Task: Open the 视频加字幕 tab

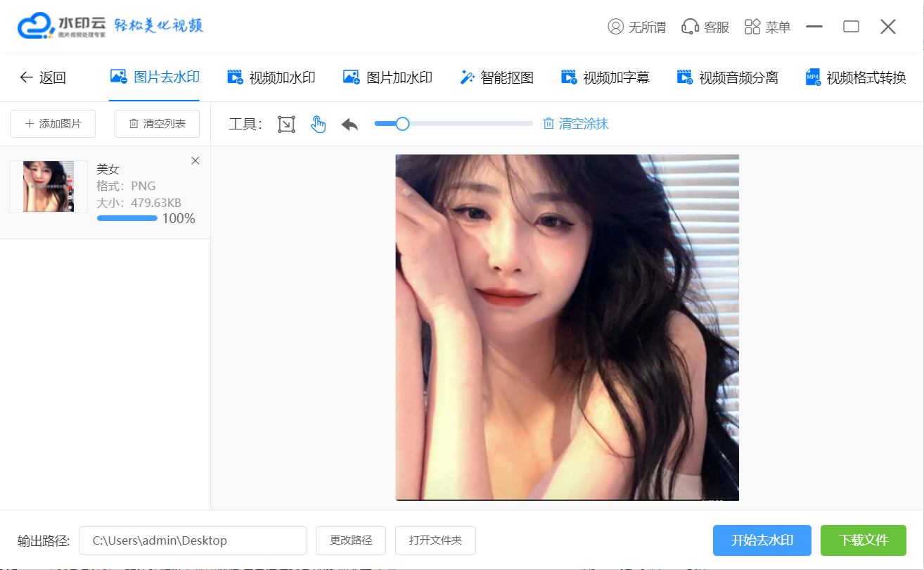Action: (x=605, y=77)
